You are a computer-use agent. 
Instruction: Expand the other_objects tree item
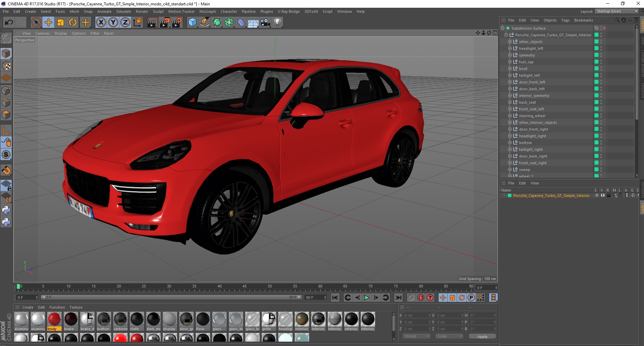point(510,42)
